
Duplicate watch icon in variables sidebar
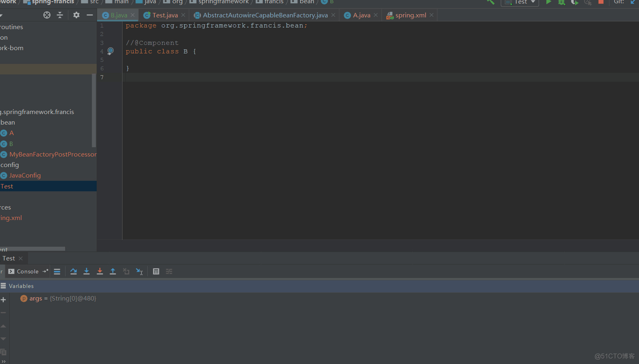tap(3, 352)
